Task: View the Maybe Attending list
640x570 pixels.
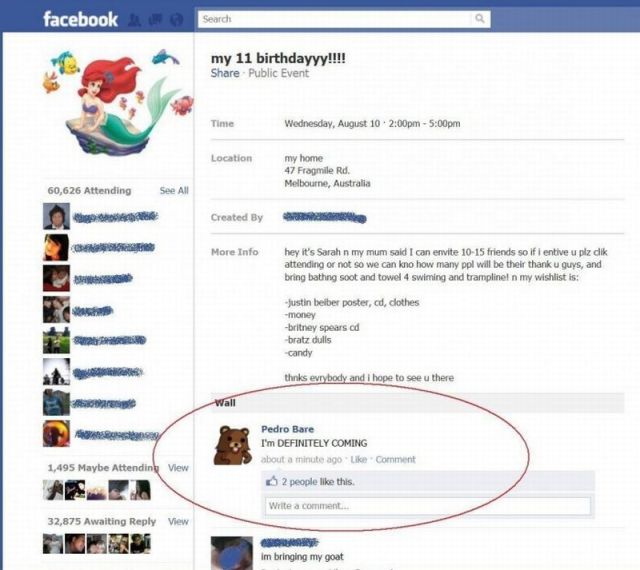Action: (x=178, y=468)
